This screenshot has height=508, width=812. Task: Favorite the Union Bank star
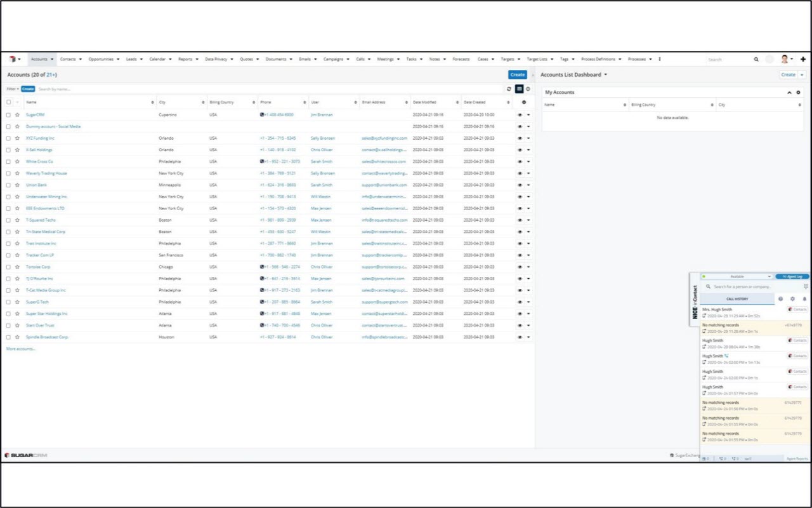coord(18,185)
